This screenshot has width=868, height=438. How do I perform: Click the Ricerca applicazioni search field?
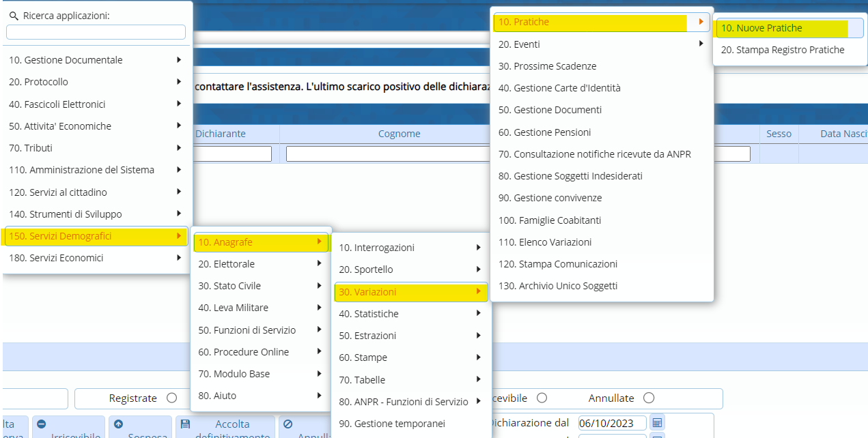pyautogui.click(x=96, y=32)
